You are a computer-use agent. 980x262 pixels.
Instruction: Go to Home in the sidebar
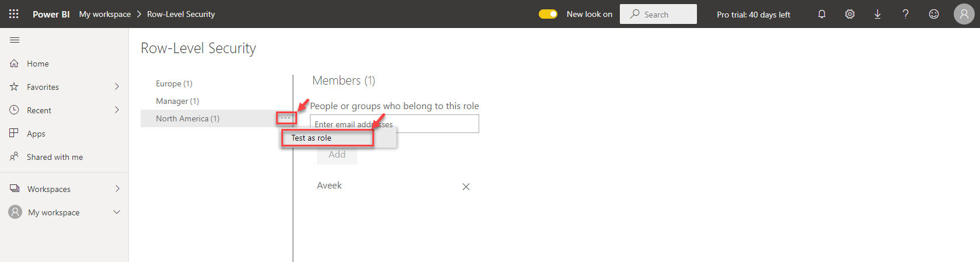[x=37, y=64]
